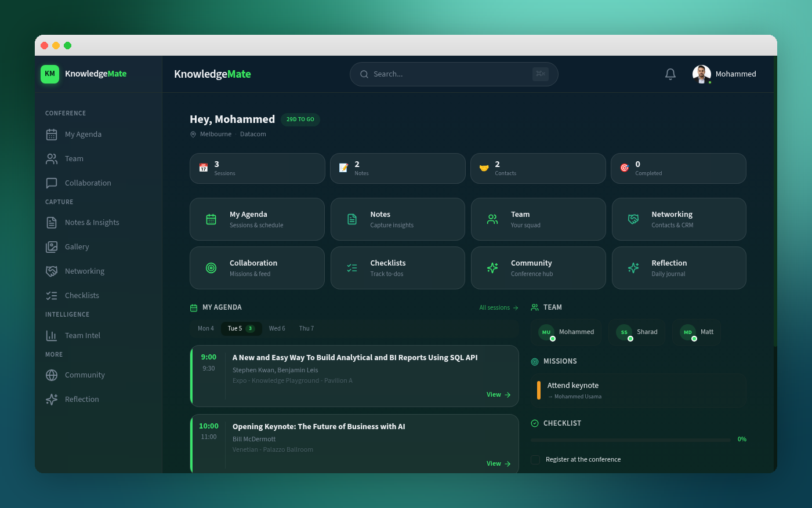Click Notes & Insights document icon in sidebar
This screenshot has width=812, height=508.
52,223
